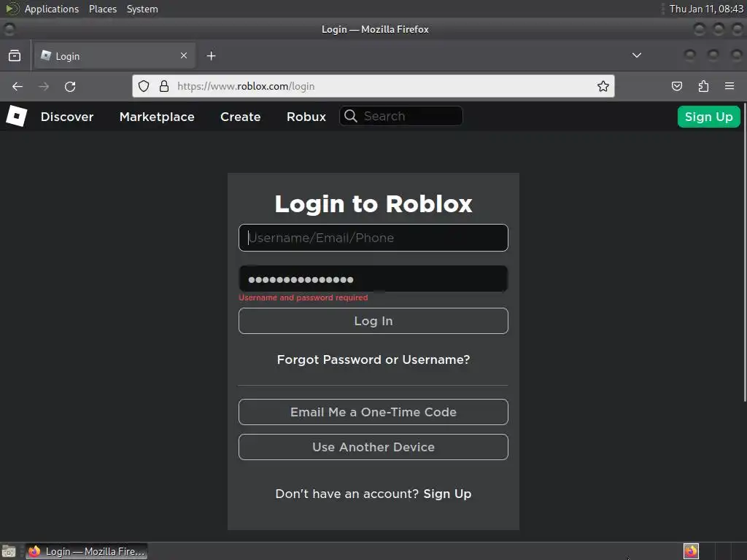
Task: Click Sign Up link below the form
Action: click(447, 494)
